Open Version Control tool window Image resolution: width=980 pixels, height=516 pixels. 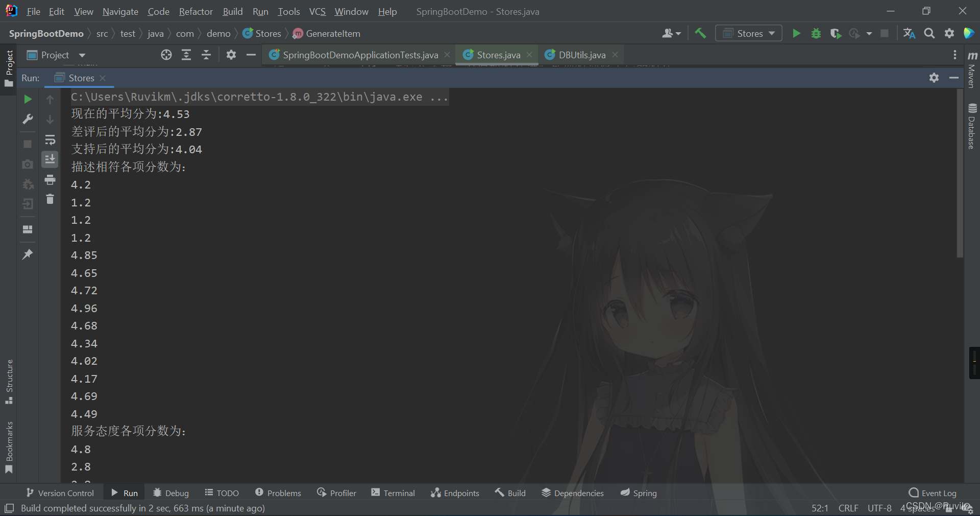60,493
